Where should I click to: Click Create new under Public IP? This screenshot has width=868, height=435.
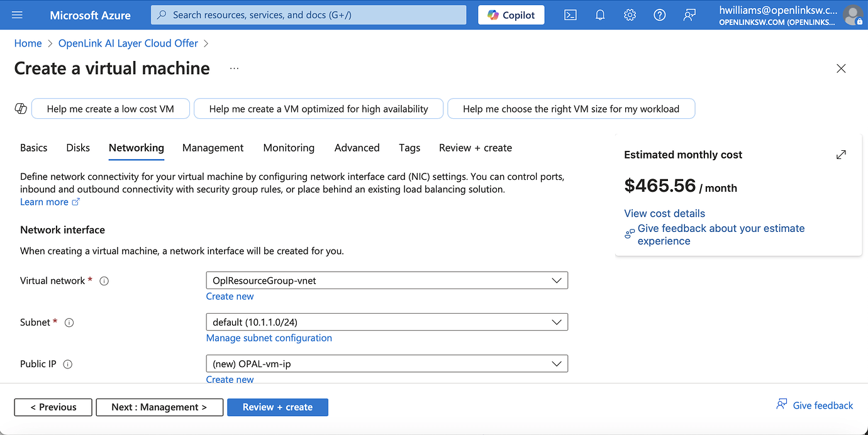pyautogui.click(x=230, y=379)
